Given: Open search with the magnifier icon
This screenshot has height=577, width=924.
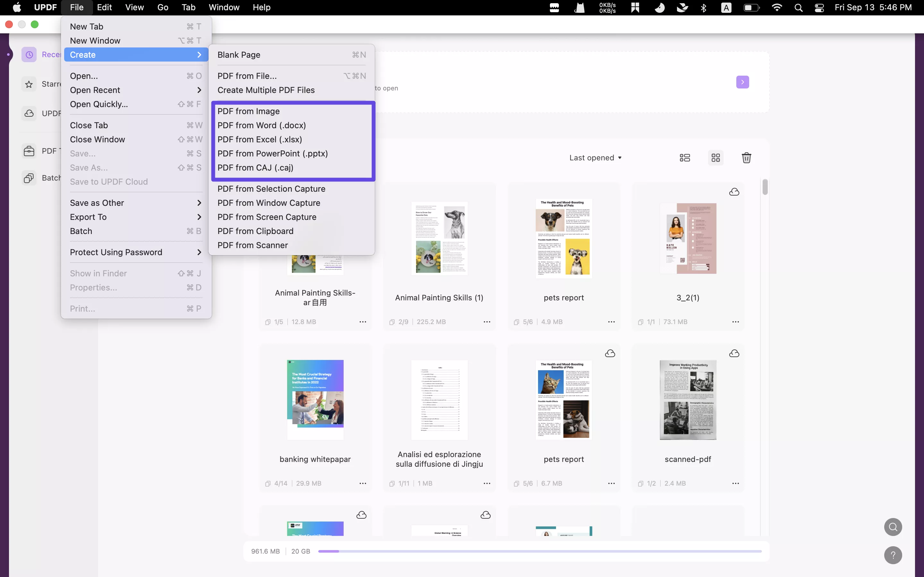Looking at the screenshot, I should [x=893, y=527].
